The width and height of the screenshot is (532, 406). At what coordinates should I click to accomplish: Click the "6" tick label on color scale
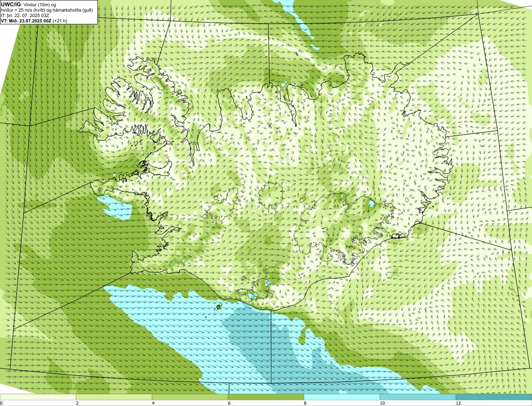229,403
